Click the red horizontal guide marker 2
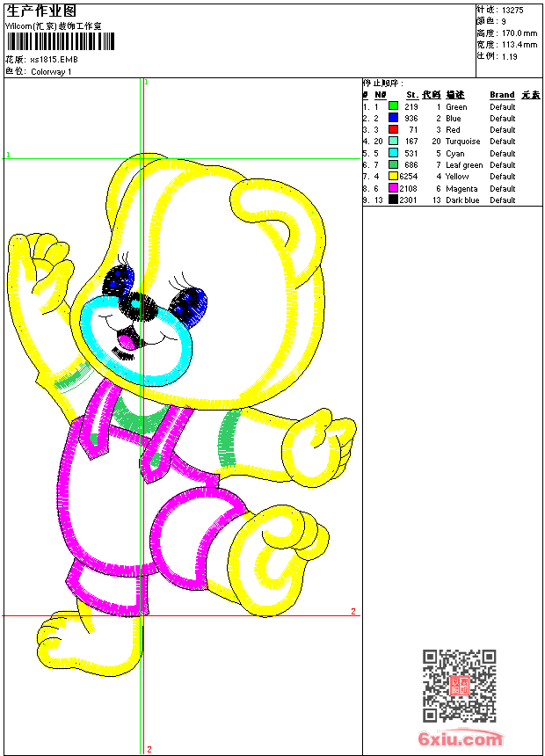Viewport: 545px width, 756px height. (x=353, y=611)
